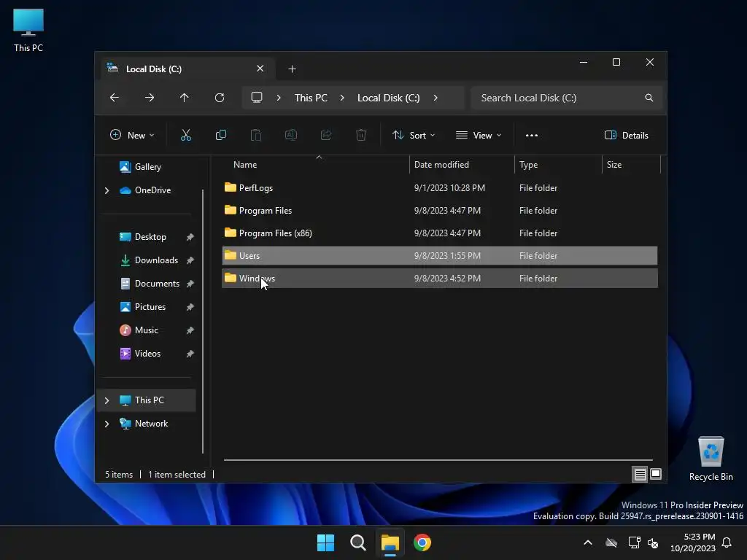The width and height of the screenshot is (747, 560).
Task: Click File Explorer on the taskbar
Action: [x=390, y=542]
